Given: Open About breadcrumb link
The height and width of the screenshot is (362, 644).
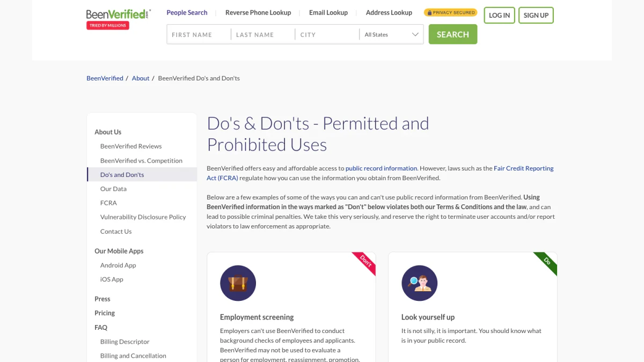Looking at the screenshot, I should coord(141,78).
